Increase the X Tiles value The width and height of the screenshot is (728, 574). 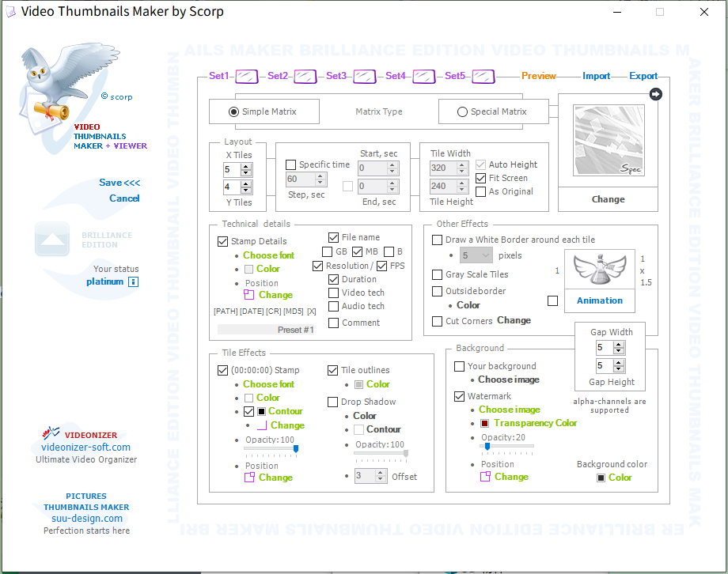coord(246,166)
